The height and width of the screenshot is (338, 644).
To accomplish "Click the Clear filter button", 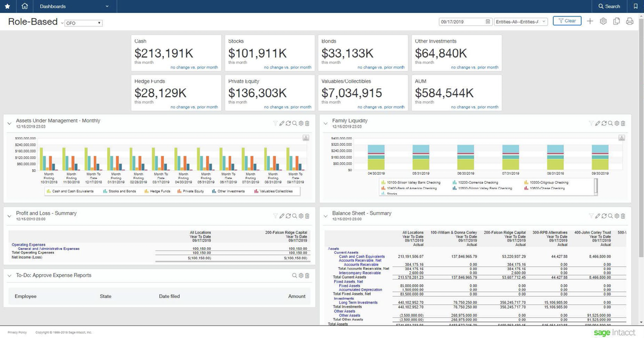I will tap(567, 21).
